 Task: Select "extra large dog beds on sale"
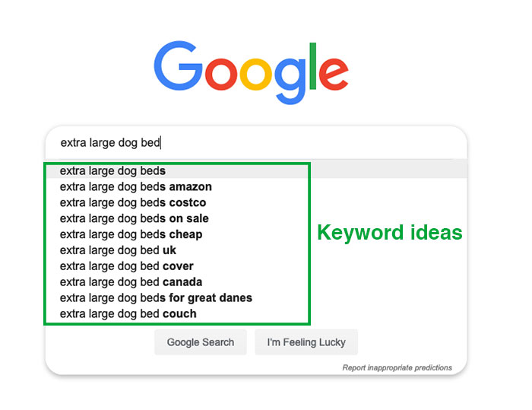coord(134,219)
